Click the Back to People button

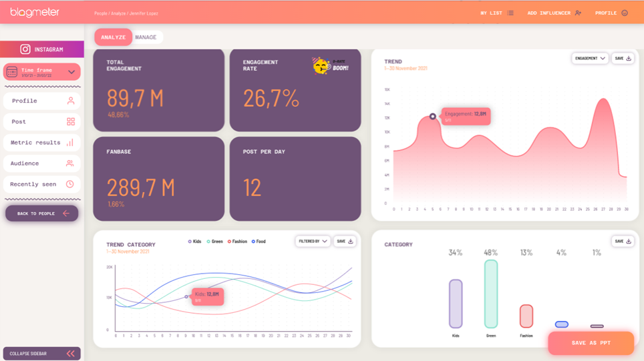[42, 214]
